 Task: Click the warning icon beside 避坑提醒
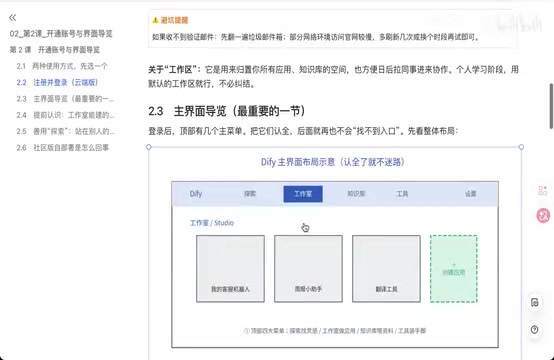point(155,20)
